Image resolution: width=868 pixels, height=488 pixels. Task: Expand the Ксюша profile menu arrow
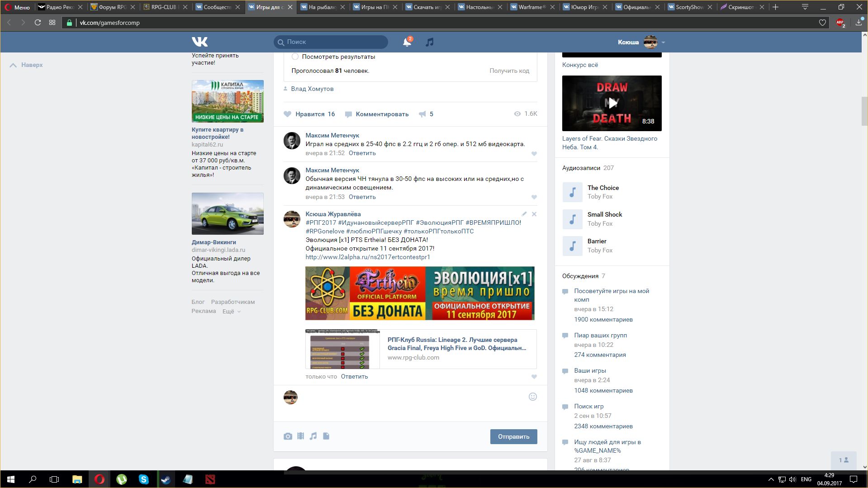point(663,43)
